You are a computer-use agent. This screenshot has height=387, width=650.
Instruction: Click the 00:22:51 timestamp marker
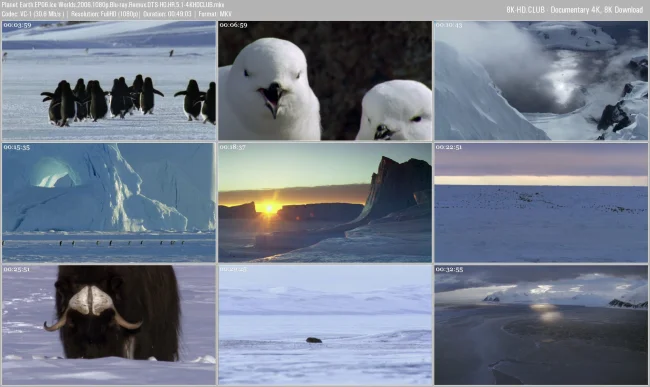click(449, 147)
